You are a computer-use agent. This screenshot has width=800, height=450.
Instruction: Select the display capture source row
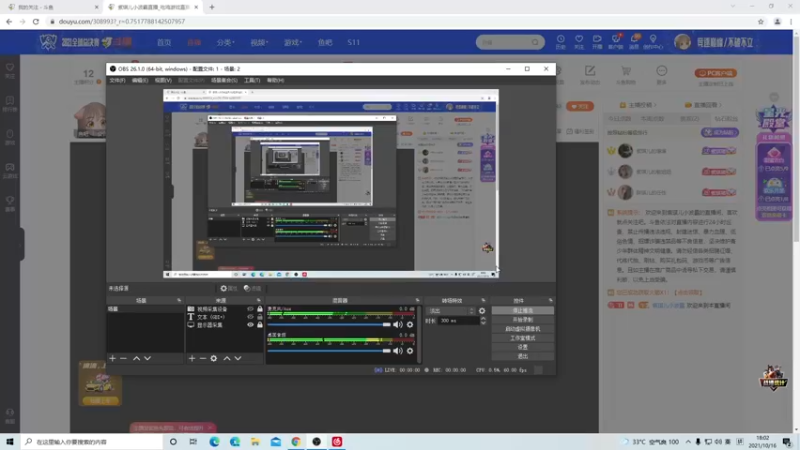pyautogui.click(x=224, y=325)
